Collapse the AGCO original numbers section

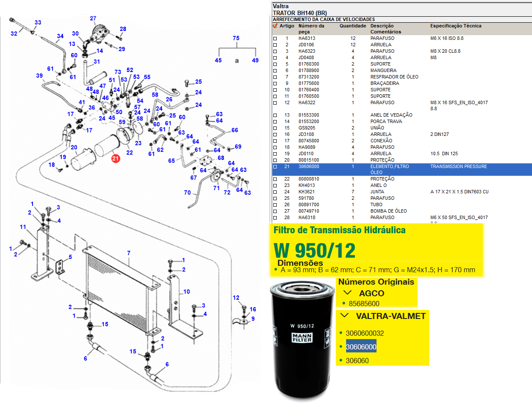point(348,293)
